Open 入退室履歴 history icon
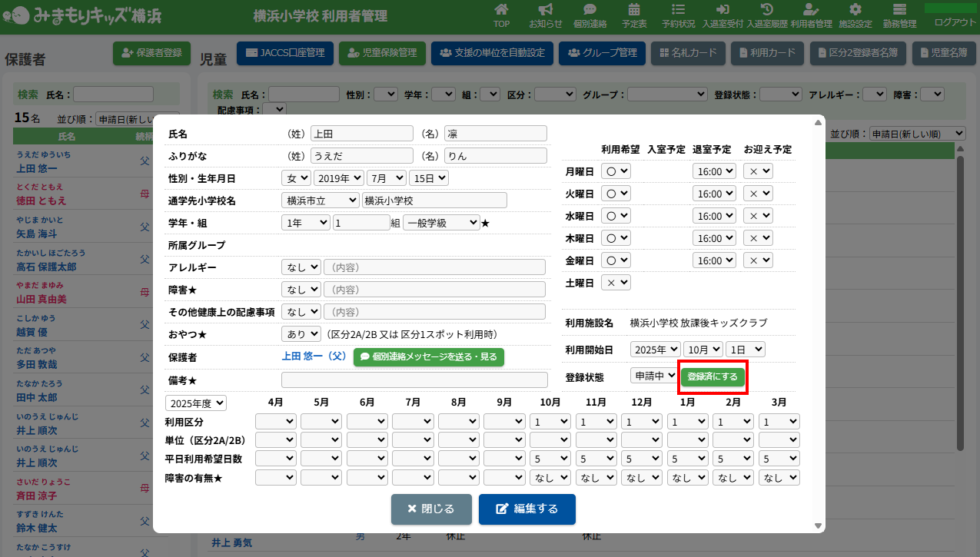The height and width of the screenshot is (557, 980). [x=766, y=10]
